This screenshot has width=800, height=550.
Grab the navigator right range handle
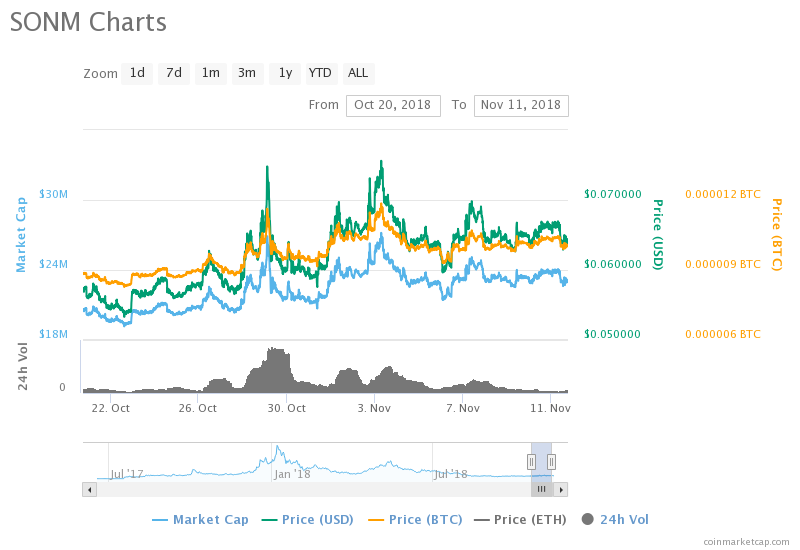[551, 462]
